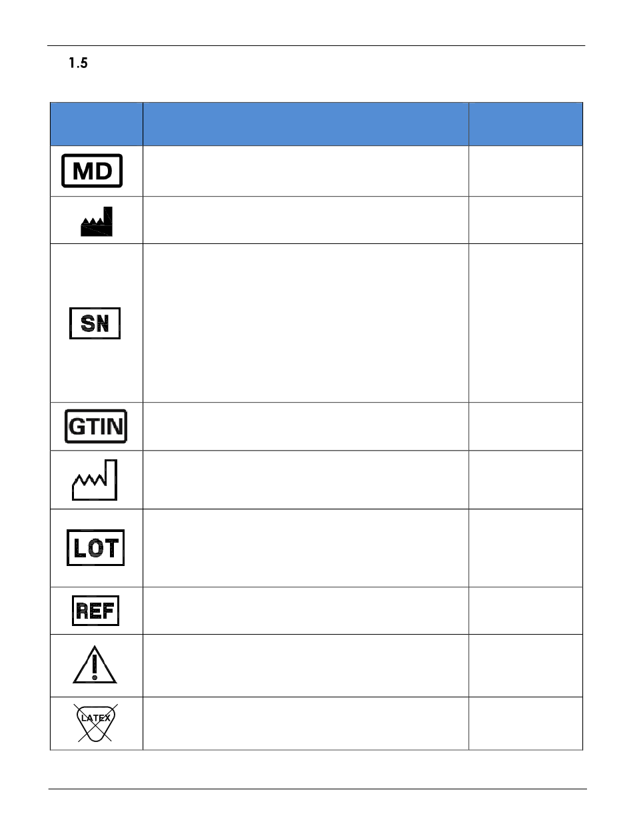Select the middle cell beside the REF symbol
This screenshot has width=633, height=840.
click(x=306, y=611)
